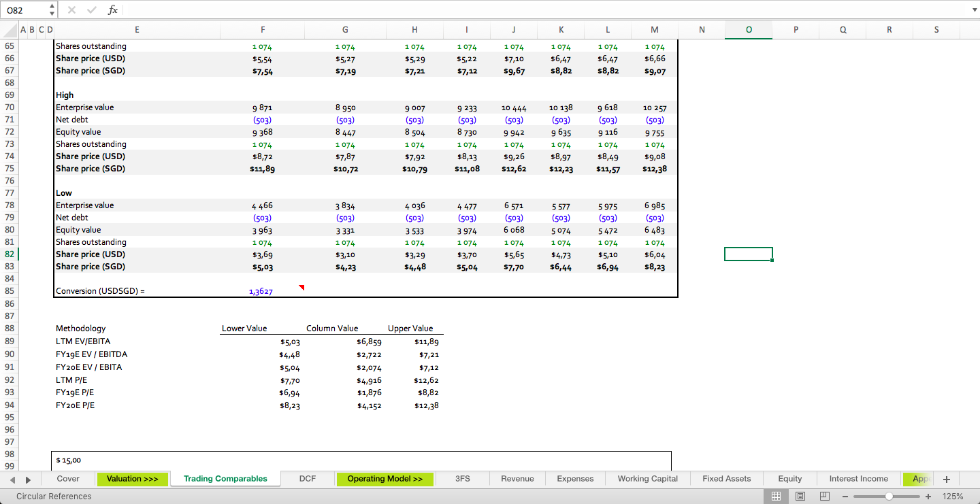Open the Expenses sheet tab
Image resolution: width=980 pixels, height=504 pixels.
click(575, 479)
